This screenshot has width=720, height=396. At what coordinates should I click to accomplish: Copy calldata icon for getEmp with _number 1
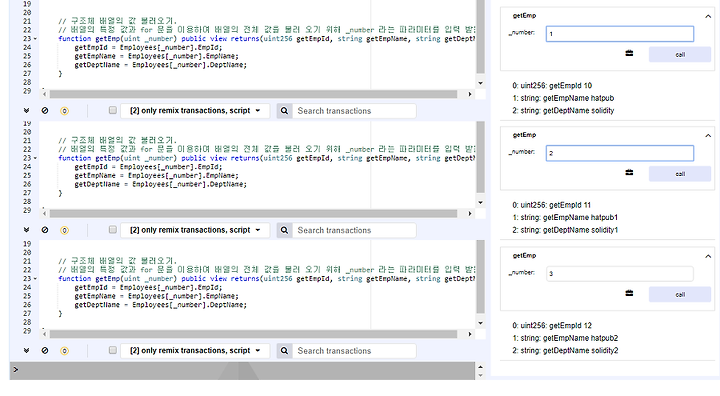[x=629, y=53]
